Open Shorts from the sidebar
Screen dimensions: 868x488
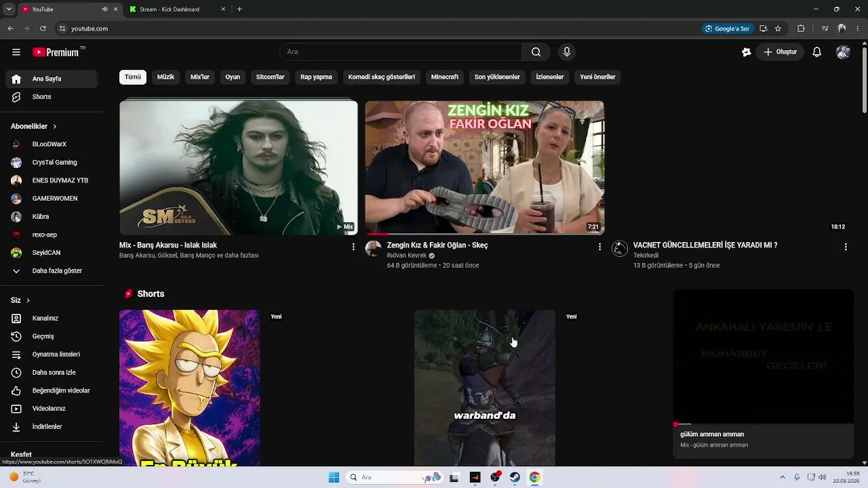(52, 97)
